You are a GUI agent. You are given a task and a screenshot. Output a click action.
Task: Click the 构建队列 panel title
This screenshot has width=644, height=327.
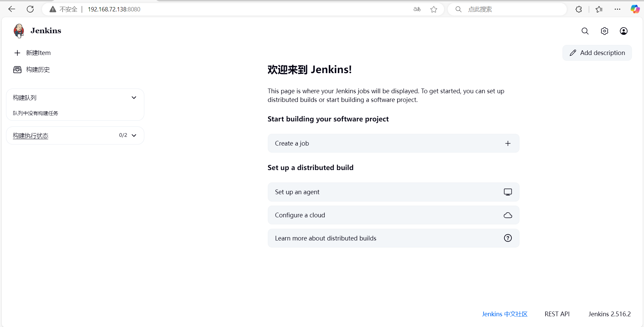point(24,98)
